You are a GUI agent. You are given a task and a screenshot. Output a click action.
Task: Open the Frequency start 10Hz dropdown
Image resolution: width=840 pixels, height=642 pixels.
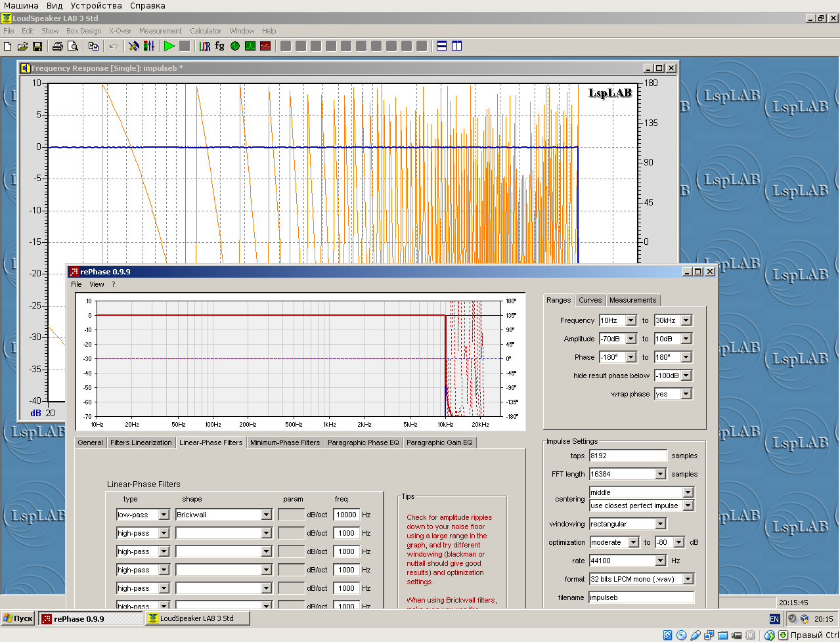630,320
